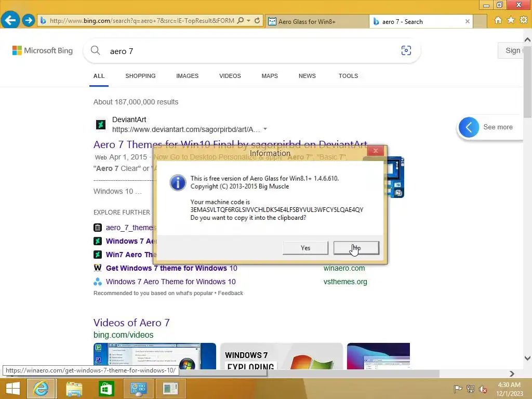Viewport: 532px width, 399px height.
Task: Click the DeviantArt favicon
Action: (100, 125)
